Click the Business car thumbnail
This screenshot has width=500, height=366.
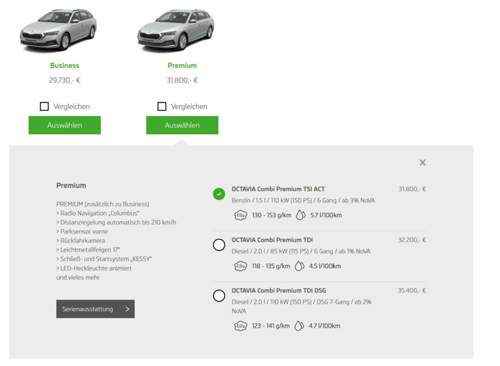coord(58,31)
